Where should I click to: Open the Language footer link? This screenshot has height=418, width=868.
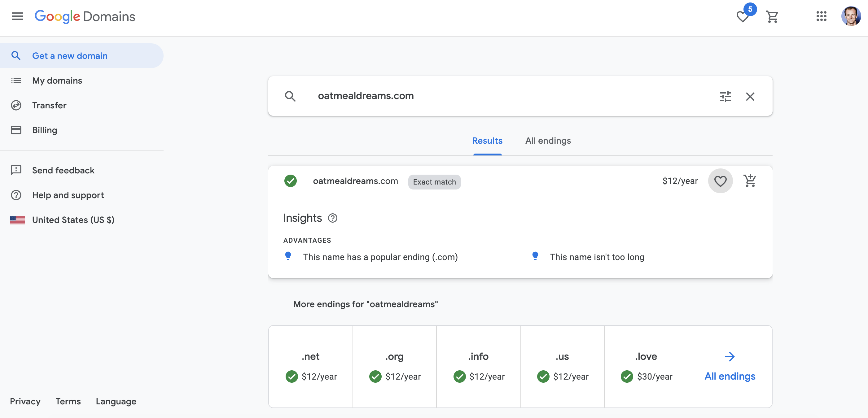coord(116,402)
